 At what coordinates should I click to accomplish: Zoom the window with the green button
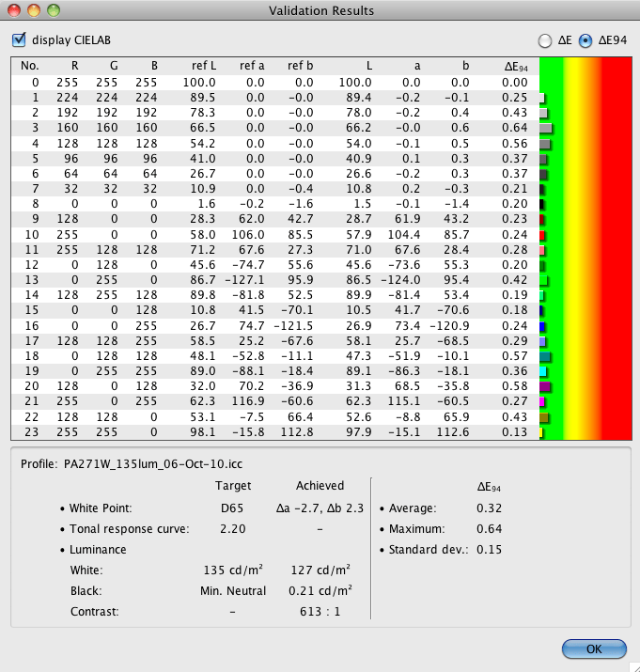tap(54, 10)
